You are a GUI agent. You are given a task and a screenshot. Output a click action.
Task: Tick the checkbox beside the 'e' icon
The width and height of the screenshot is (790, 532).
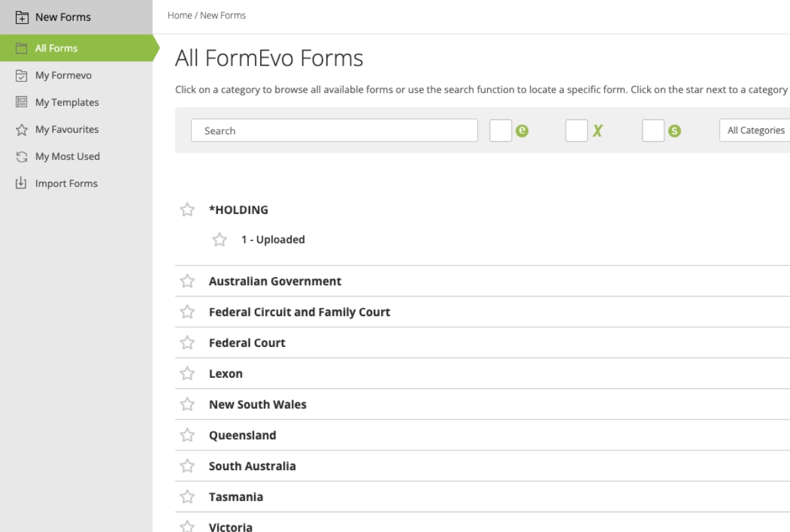[x=500, y=130]
